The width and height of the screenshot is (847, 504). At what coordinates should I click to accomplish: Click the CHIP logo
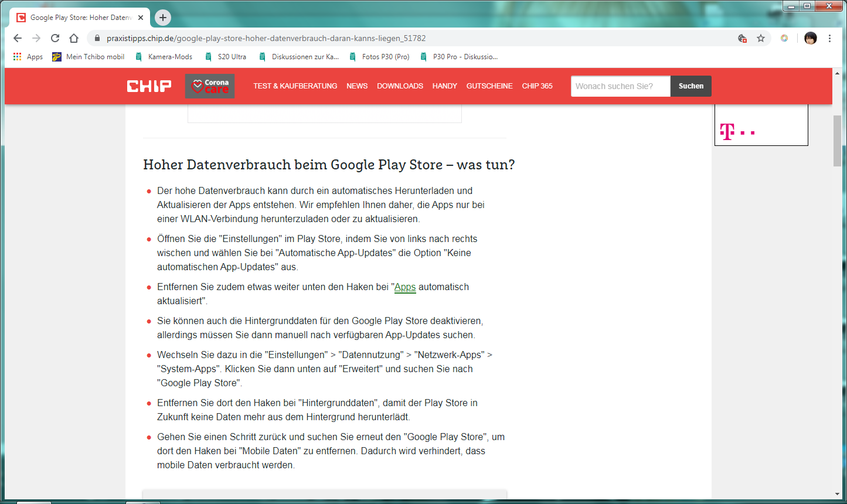(x=149, y=86)
